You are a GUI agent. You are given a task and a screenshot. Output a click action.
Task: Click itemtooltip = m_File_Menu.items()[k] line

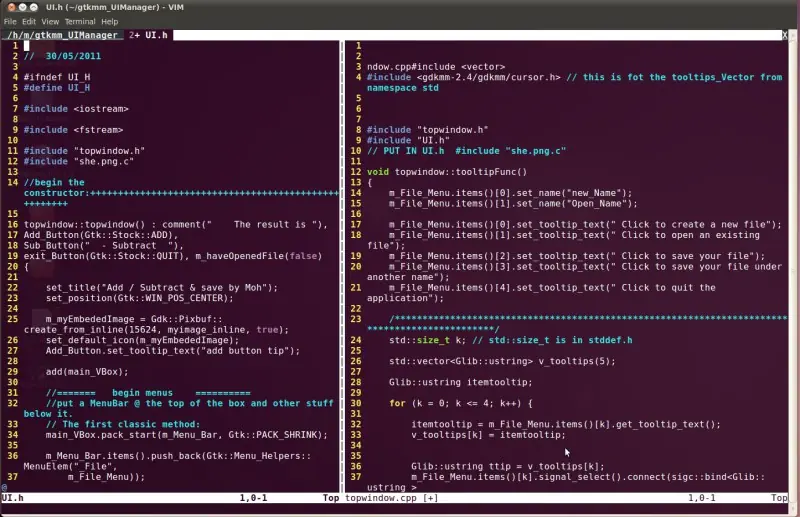(x=566, y=424)
